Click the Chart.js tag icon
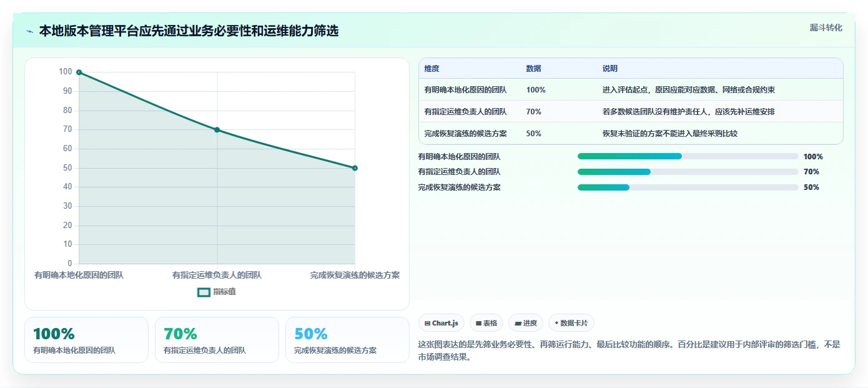 [x=427, y=324]
